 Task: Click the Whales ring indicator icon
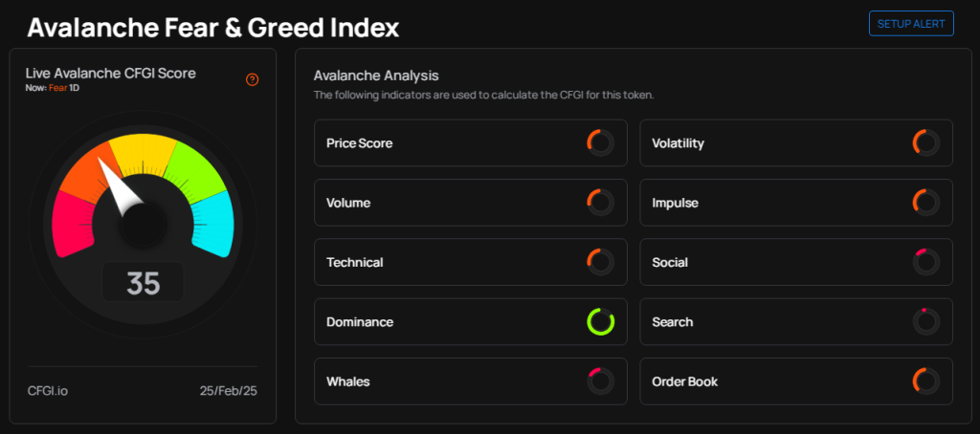pos(600,381)
